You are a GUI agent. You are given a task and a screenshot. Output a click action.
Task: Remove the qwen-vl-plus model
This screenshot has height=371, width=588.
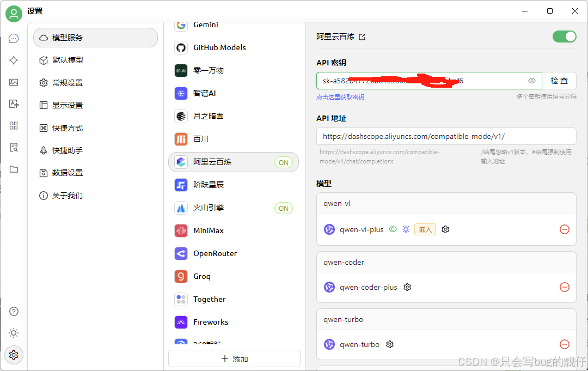(565, 229)
